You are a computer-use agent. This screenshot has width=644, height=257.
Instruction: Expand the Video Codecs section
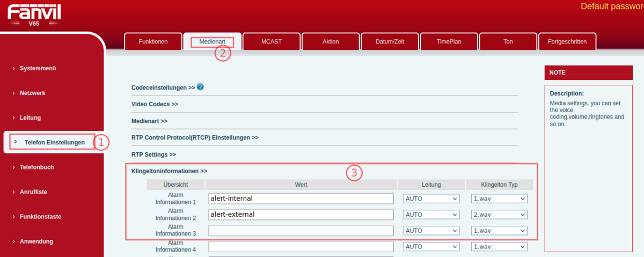155,104
